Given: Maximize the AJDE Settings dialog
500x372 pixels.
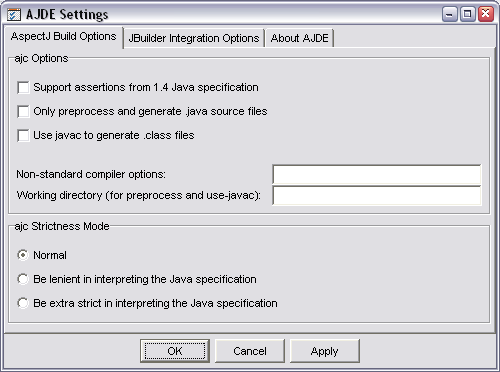Looking at the screenshot, I should 468,14.
